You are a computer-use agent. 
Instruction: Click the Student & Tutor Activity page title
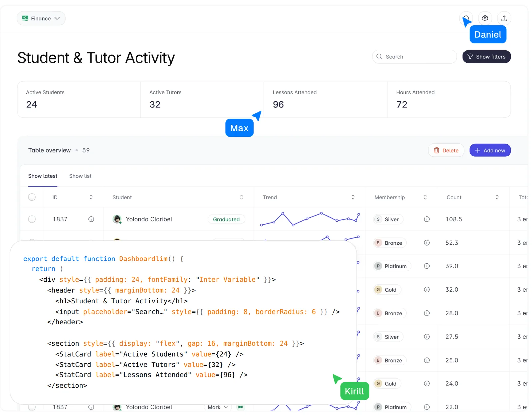click(96, 58)
